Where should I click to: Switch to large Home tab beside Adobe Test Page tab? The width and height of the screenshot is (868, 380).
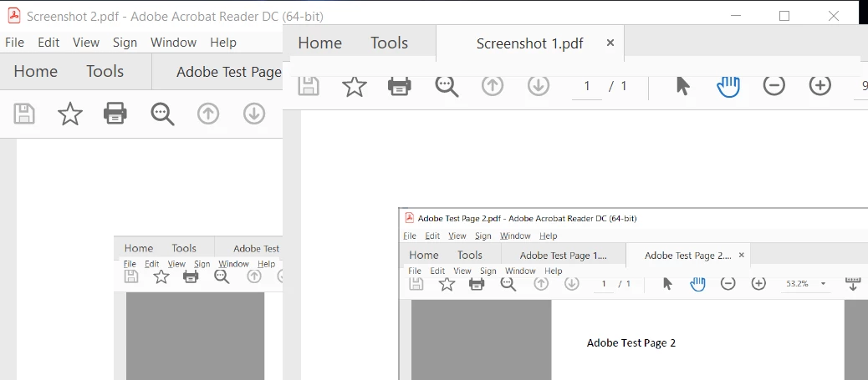pyautogui.click(x=35, y=71)
